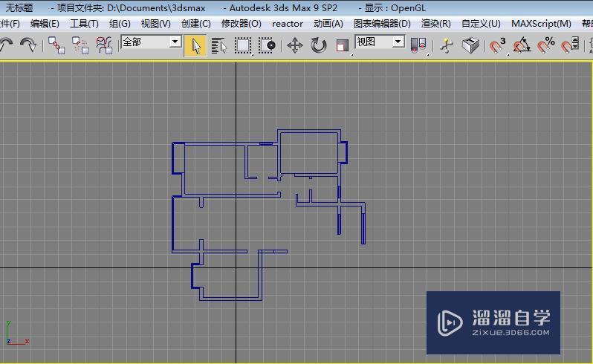593x364 pixels.
Task: Open reference coordinate system 视图 dropdown
Action: coord(380,42)
